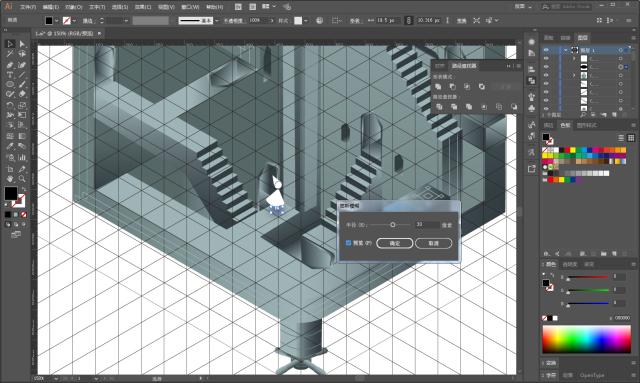Select the Pen tool in the toolbar

10,65
